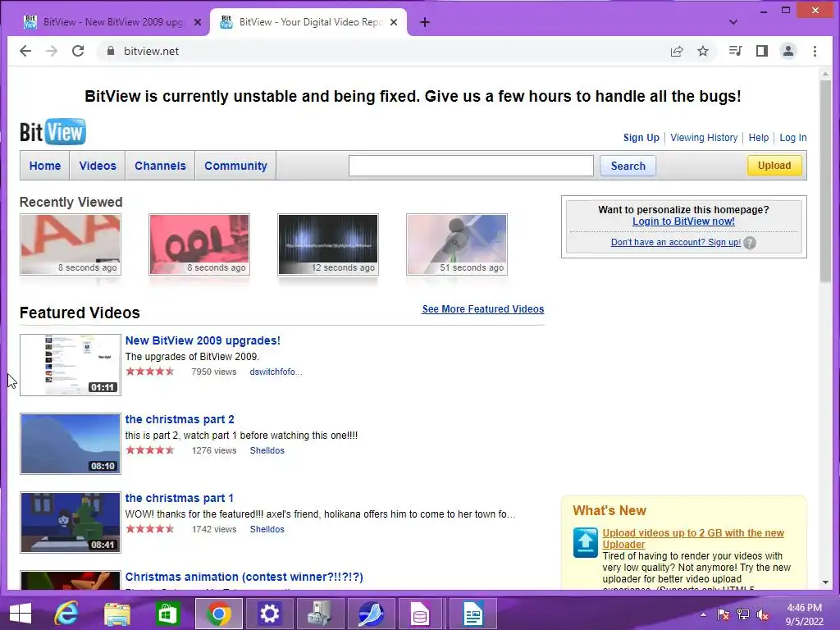840x630 pixels.
Task: Open 'New BitView 2009 upgrades!' video title
Action: coord(203,340)
